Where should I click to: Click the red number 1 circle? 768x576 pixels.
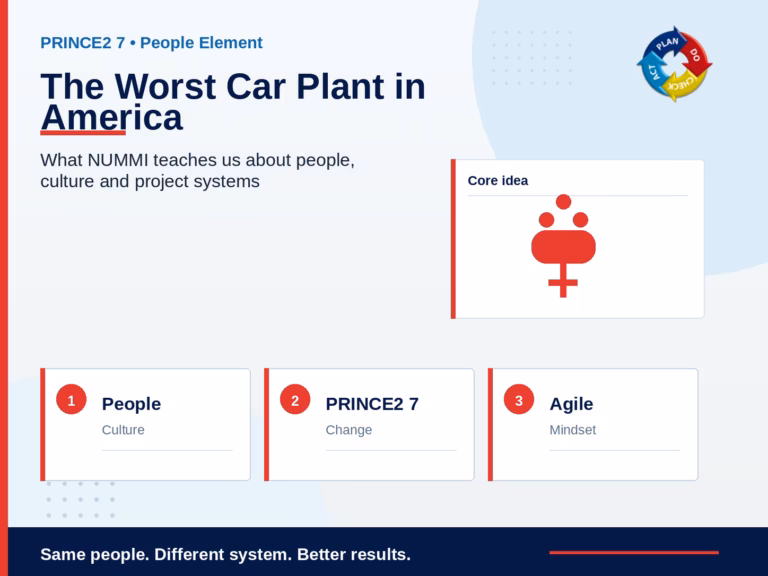tap(71, 400)
